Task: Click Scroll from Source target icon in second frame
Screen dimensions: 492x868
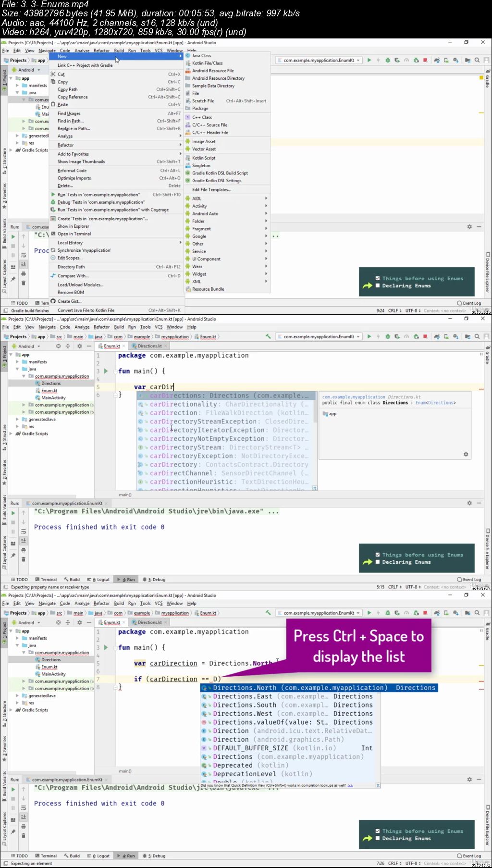Action: pos(58,346)
